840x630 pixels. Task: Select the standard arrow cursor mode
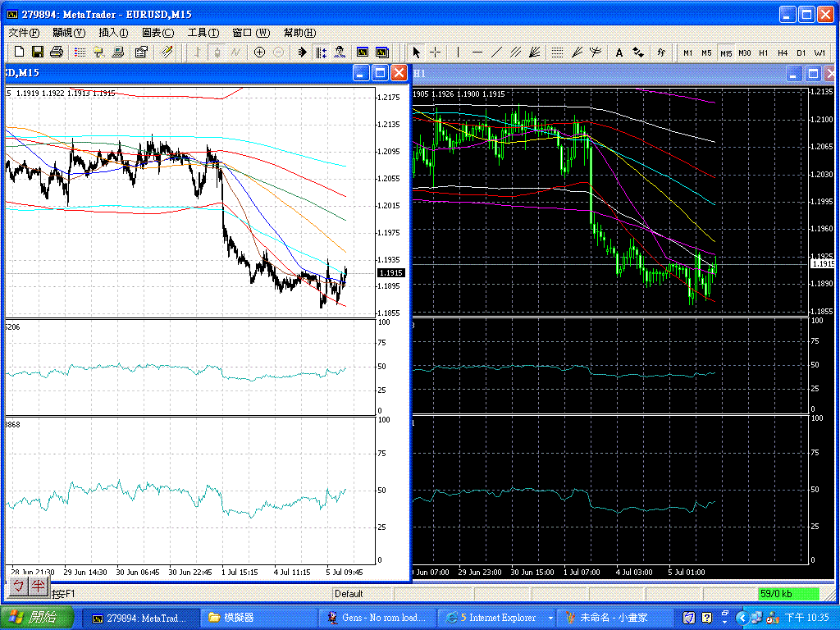(416, 52)
